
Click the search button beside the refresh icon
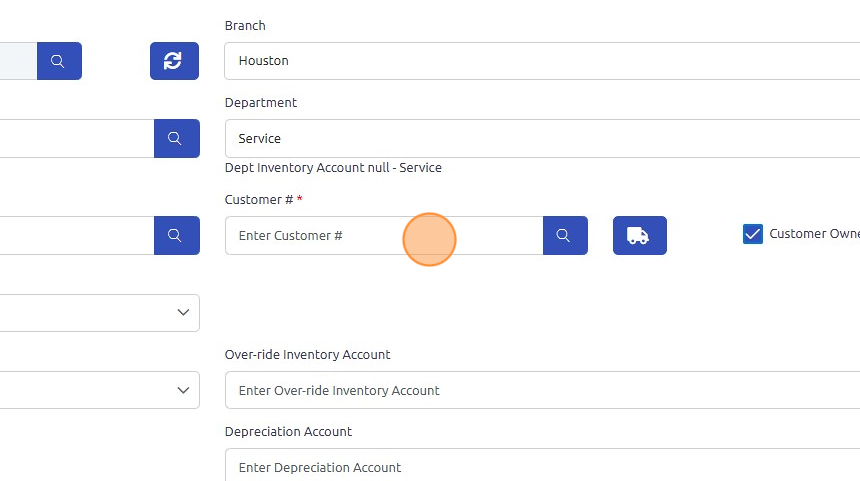[59, 61]
